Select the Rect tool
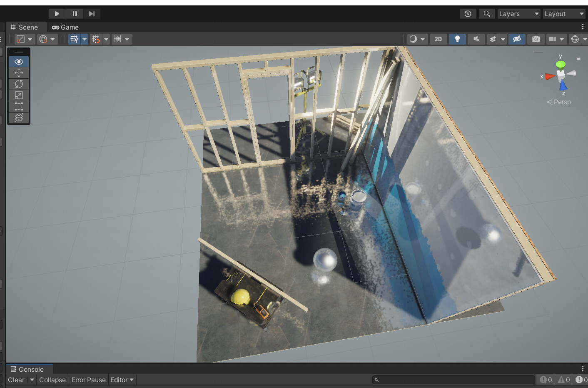Screen dimensions: 588x388 [19, 106]
